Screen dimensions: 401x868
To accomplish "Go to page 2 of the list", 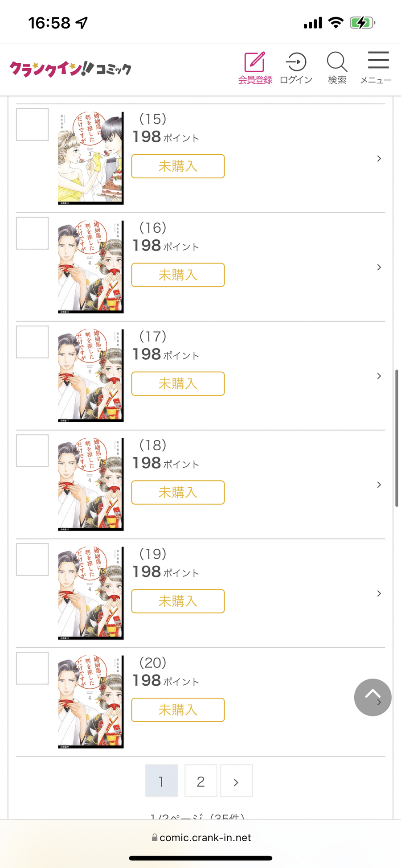I will click(201, 781).
